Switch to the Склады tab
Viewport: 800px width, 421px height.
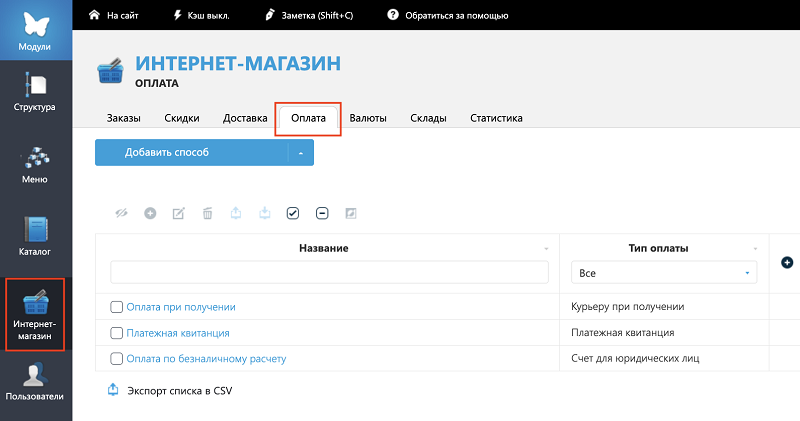pos(428,118)
